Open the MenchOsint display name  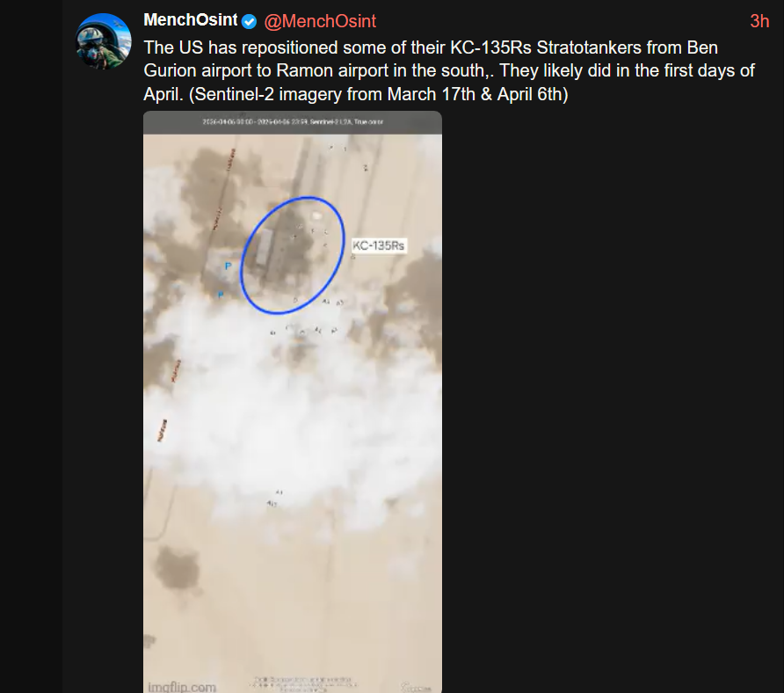point(191,20)
